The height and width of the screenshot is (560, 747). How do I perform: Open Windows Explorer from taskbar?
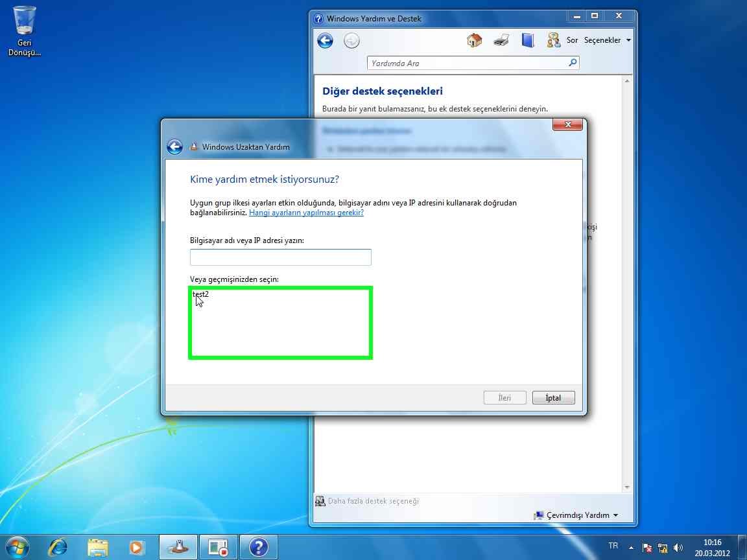(x=98, y=548)
